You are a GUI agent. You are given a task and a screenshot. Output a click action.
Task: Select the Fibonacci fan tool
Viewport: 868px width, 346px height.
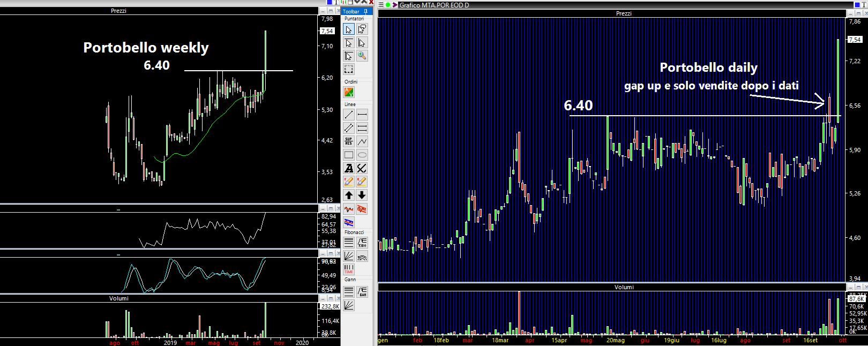[349, 256]
